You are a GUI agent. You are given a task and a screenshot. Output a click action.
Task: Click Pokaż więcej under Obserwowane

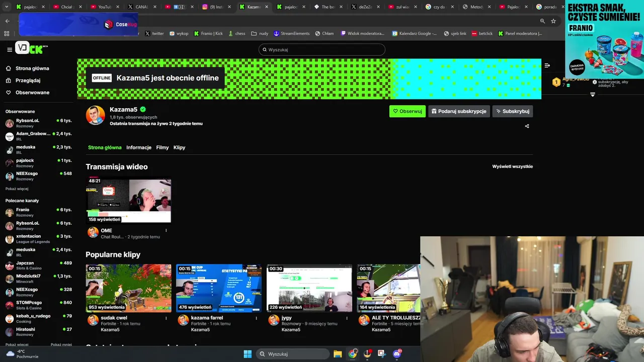click(x=17, y=189)
